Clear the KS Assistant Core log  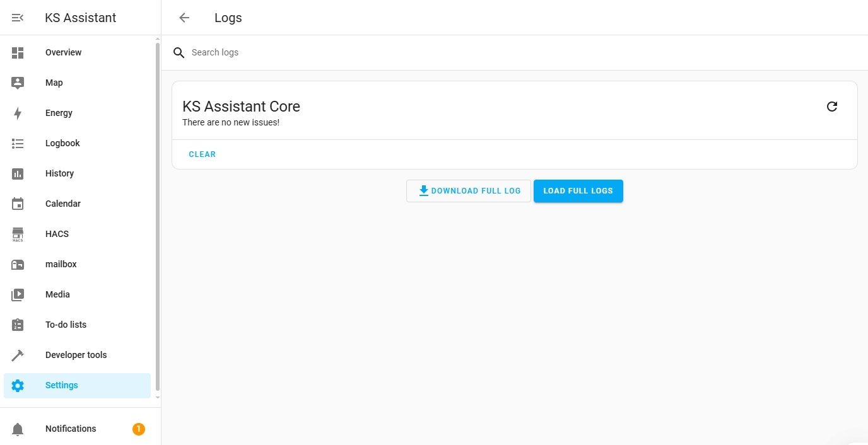(x=202, y=154)
